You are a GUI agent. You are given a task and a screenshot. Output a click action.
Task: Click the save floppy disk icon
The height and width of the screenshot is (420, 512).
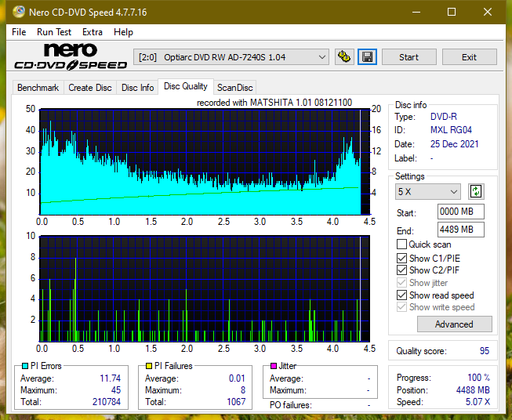coord(367,57)
